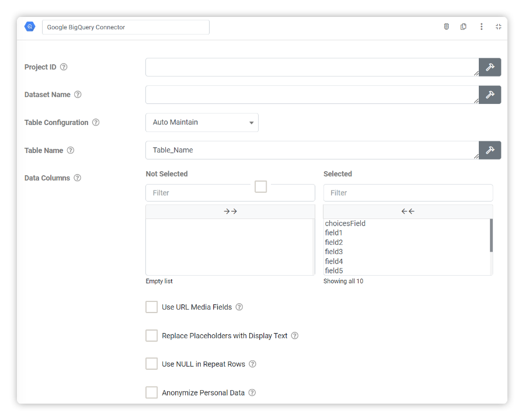The image size is (522, 420).
Task: Enable Anonymize Personal Data checkbox
Action: (x=151, y=393)
